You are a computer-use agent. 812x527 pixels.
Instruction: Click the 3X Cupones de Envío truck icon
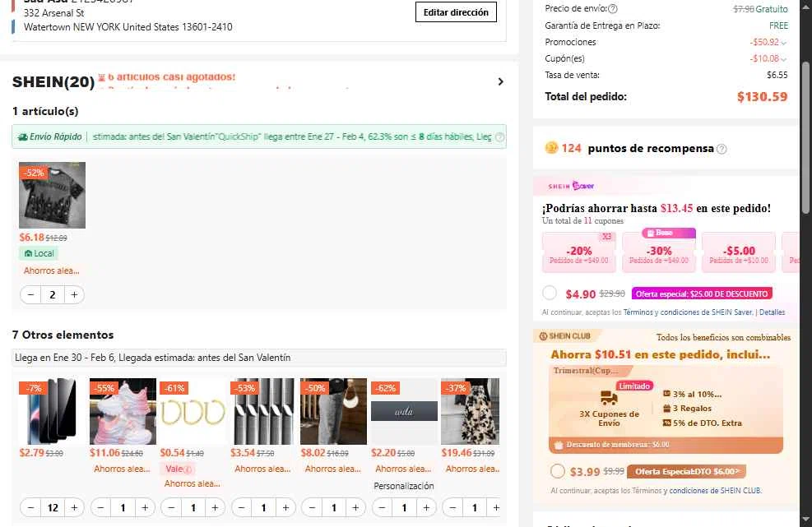point(609,398)
